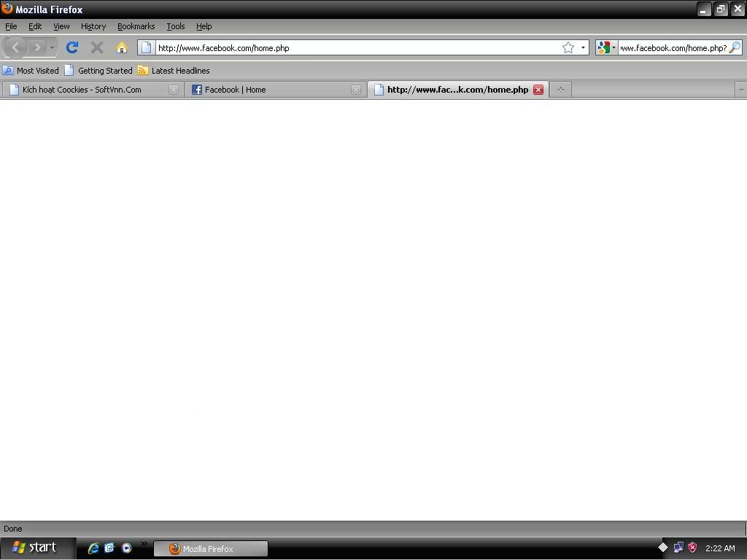Click the Done status bar text
747x560 pixels.
[x=13, y=529]
